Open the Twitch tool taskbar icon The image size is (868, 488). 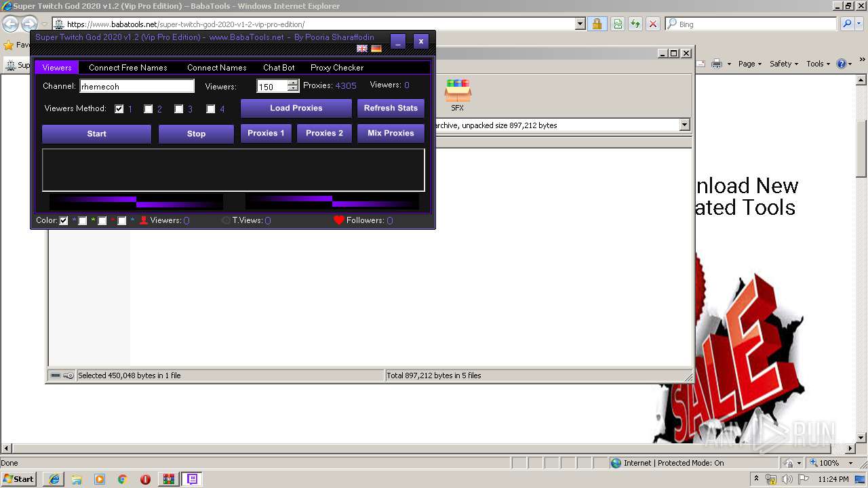pos(193,479)
